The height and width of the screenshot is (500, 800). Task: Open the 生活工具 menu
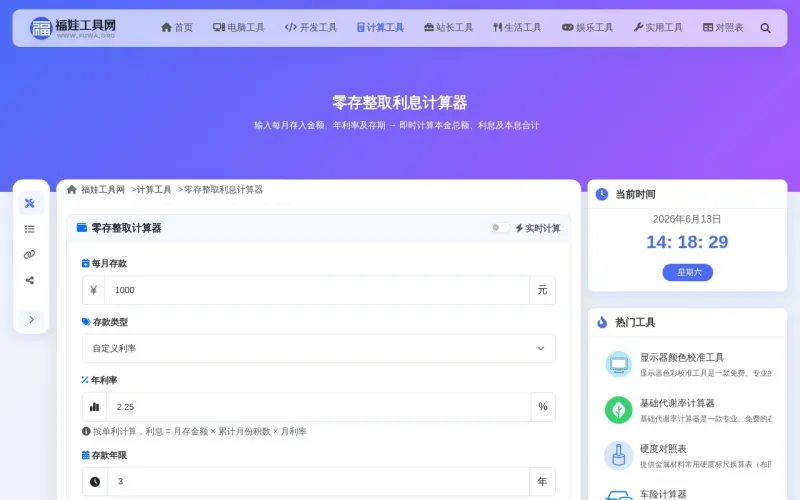517,28
